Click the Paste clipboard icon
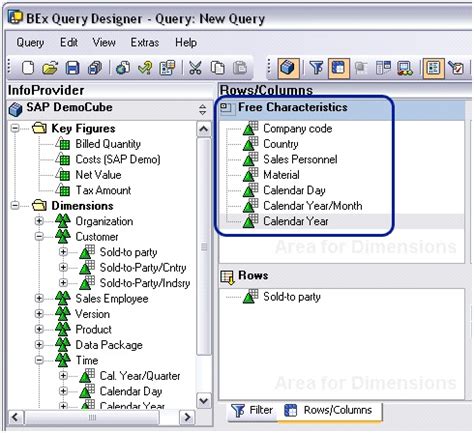 coord(240,68)
